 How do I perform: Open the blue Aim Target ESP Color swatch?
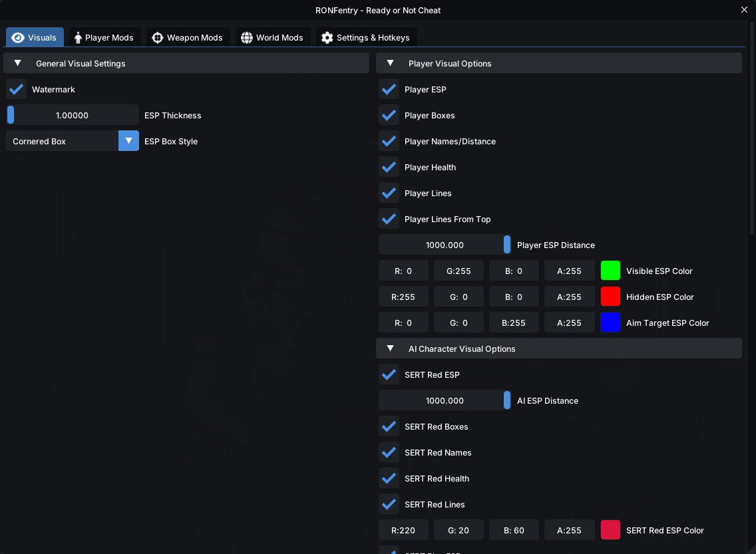[610, 323]
